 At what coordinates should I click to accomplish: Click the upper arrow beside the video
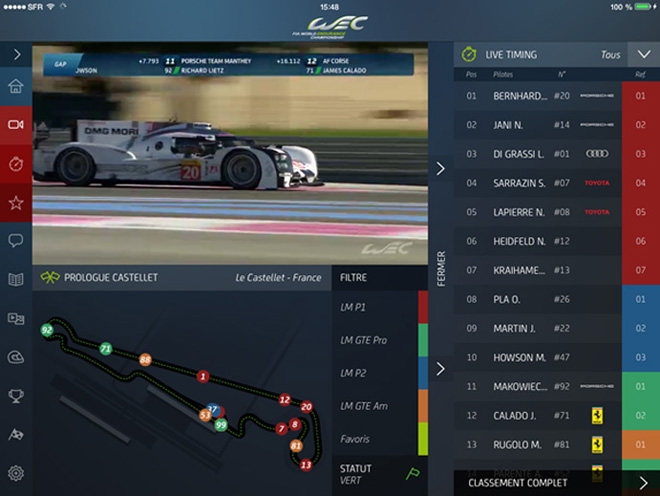coord(440,168)
